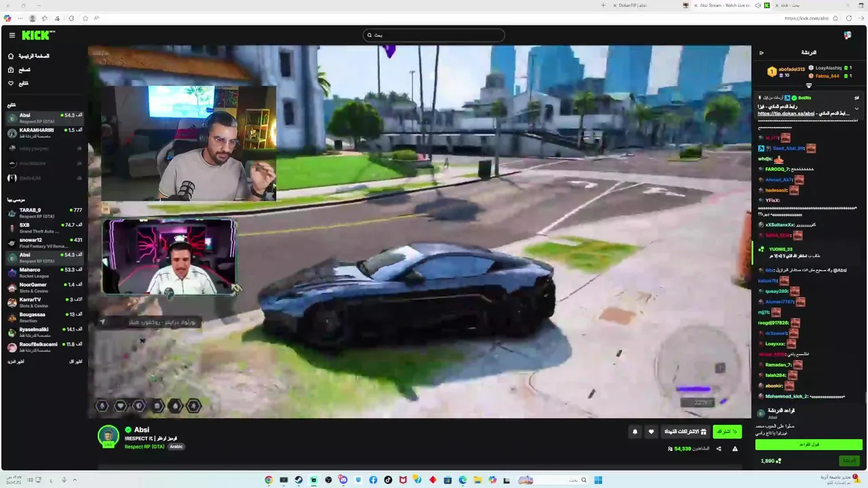Open the user profile avatar menu
The width and height of the screenshot is (868, 488).
click(x=848, y=35)
